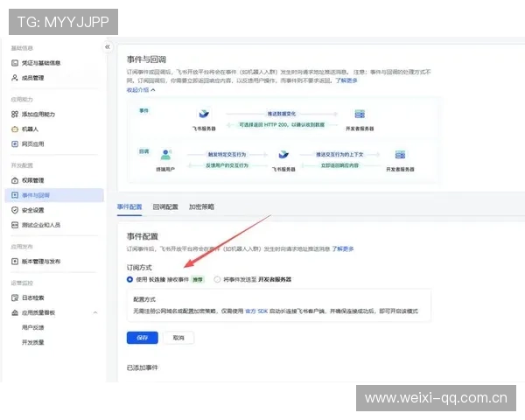Open 成员管理 in sidebar
This screenshot has height=420, width=525.
coord(33,78)
